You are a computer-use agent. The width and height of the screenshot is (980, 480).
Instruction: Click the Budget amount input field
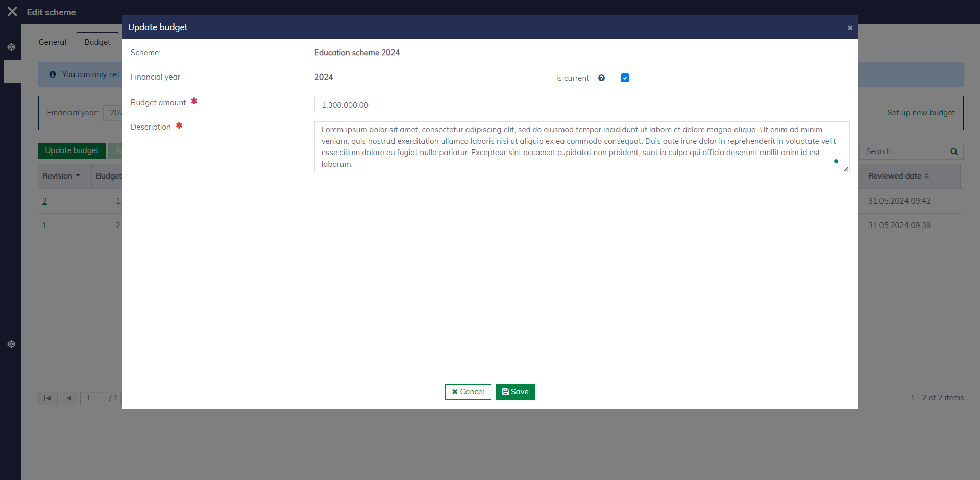pos(448,105)
